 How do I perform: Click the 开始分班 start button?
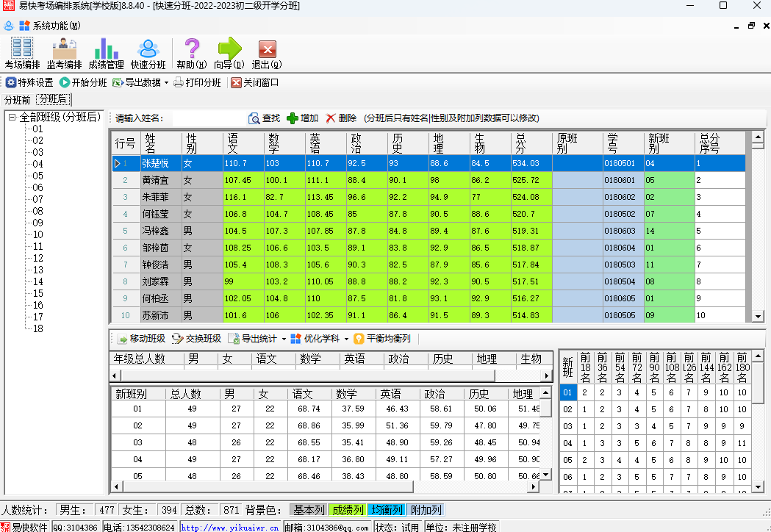tap(83, 83)
